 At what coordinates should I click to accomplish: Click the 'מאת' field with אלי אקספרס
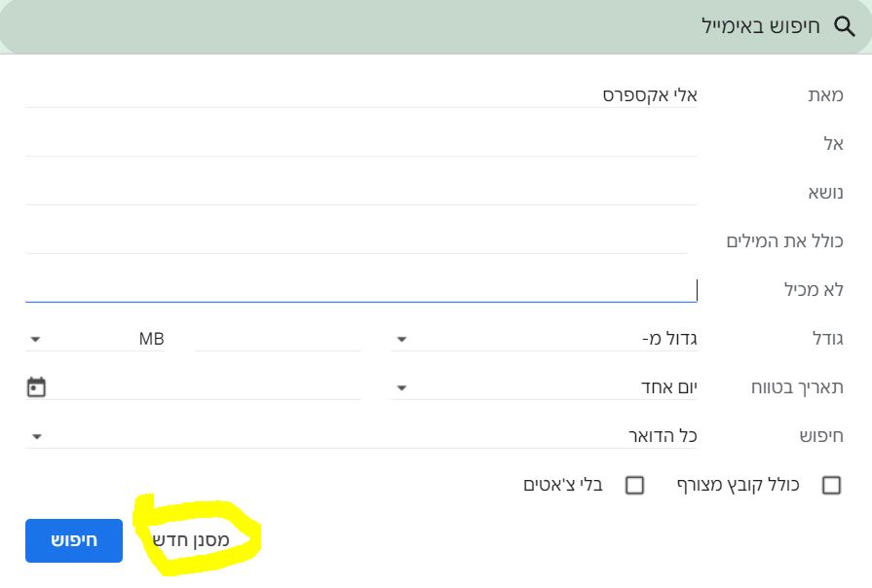(x=360, y=95)
